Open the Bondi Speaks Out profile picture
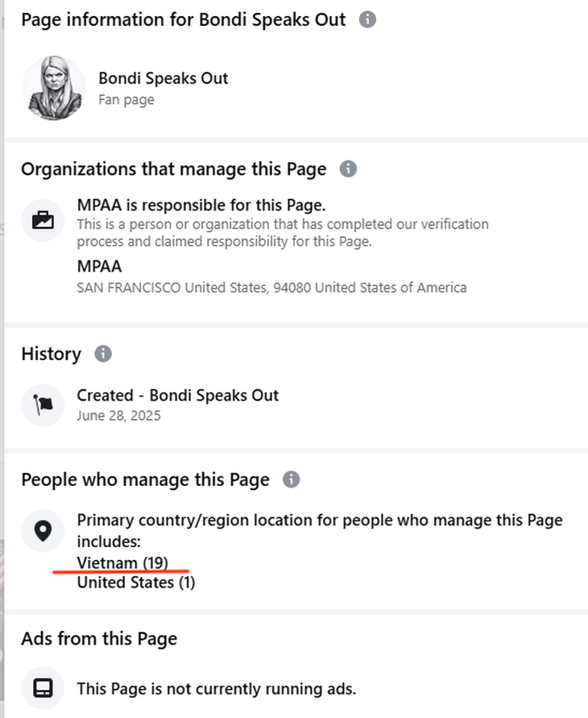 coord(53,88)
